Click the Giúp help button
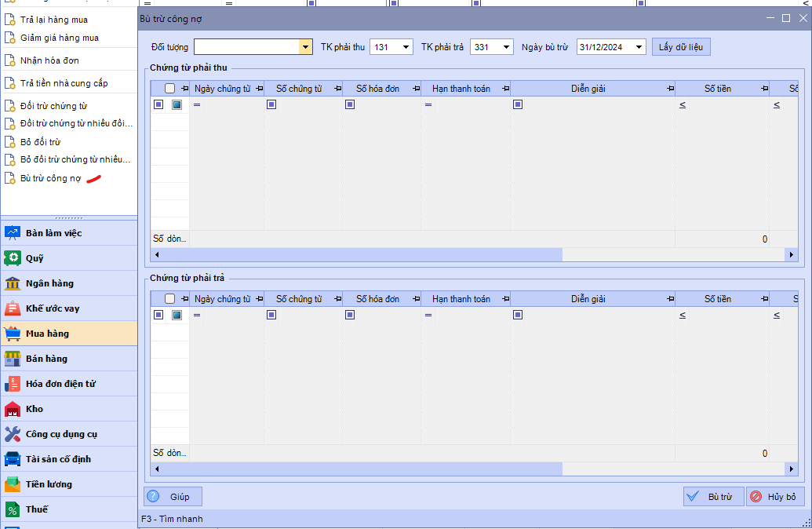812x529 pixels. tap(173, 497)
